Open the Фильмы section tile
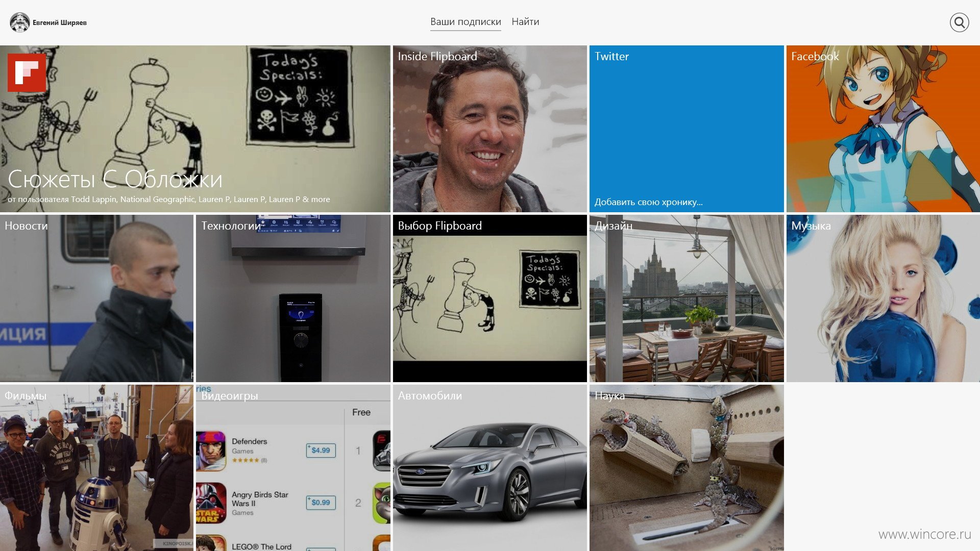The width and height of the screenshot is (980, 551). [96, 468]
